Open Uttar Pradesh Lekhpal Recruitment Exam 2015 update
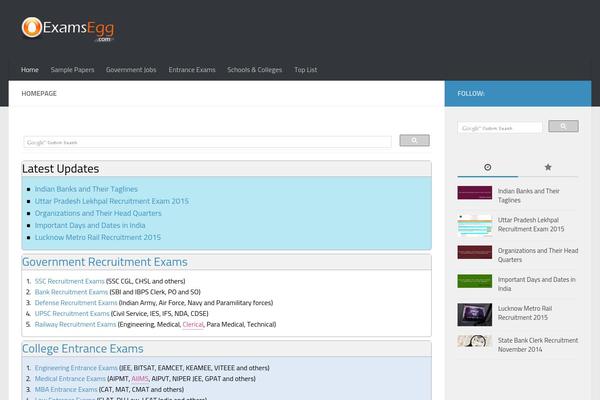This screenshot has height=400, width=600. click(112, 201)
